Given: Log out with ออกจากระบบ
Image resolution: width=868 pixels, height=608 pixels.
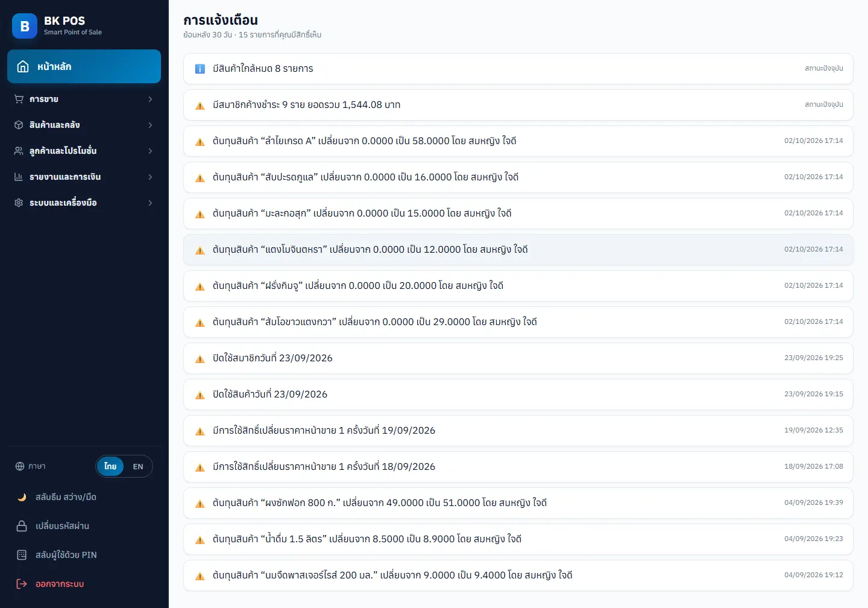Looking at the screenshot, I should [84, 584].
